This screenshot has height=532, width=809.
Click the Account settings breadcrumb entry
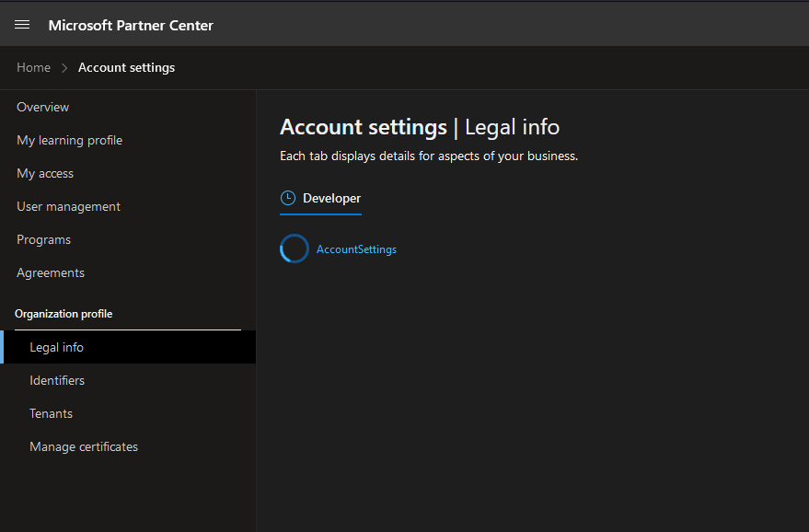coord(126,67)
